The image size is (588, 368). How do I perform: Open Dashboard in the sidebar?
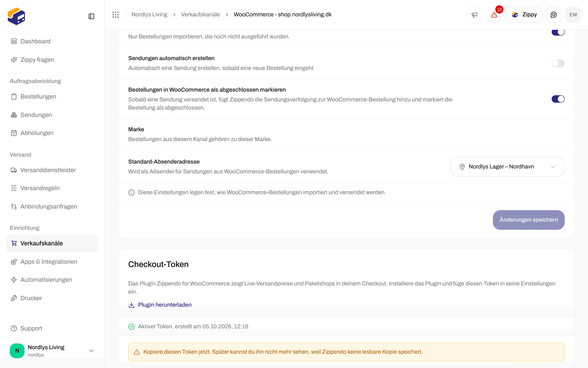pos(52,41)
